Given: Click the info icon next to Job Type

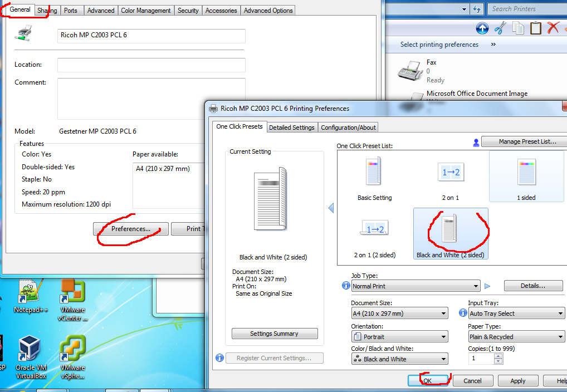Looking at the screenshot, I should pos(346,285).
